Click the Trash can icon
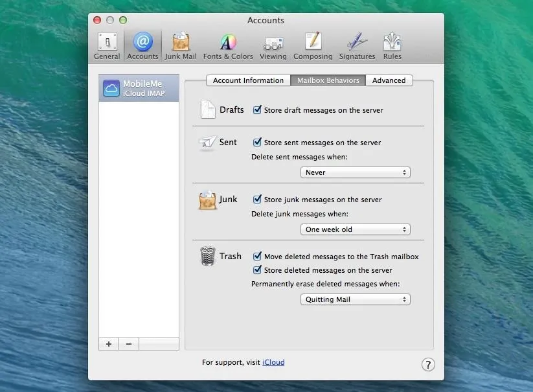This screenshot has width=533, height=392. click(x=208, y=257)
